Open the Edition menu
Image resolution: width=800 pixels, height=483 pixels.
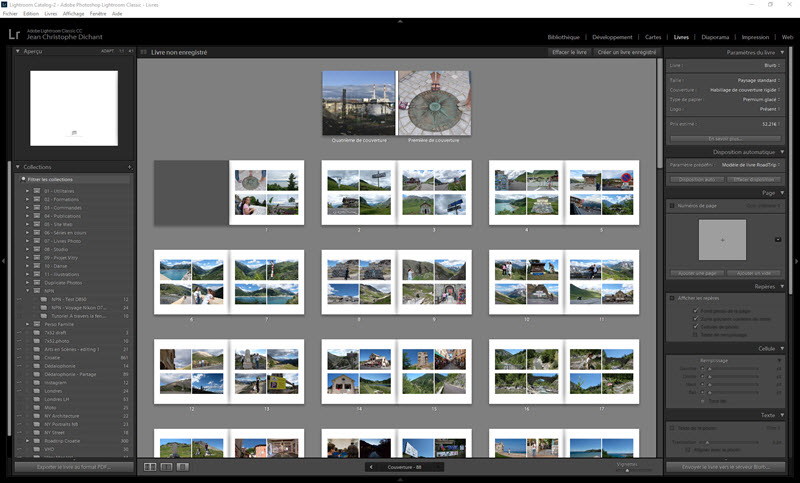click(31, 14)
